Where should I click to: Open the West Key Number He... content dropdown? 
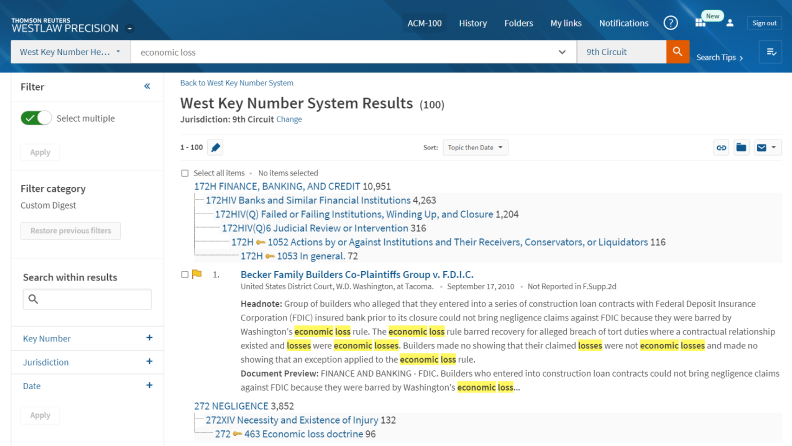[x=71, y=52]
